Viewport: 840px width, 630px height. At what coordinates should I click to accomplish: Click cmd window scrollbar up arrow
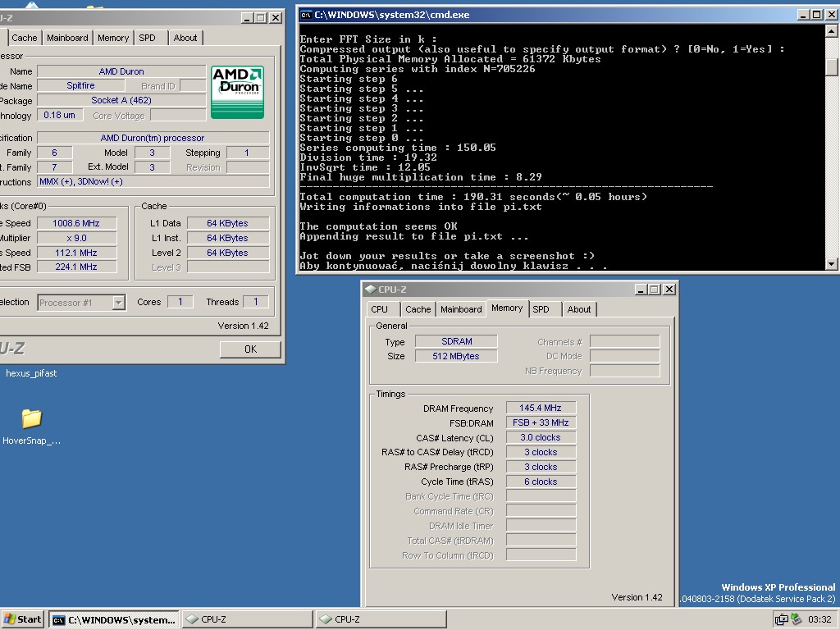click(832, 31)
